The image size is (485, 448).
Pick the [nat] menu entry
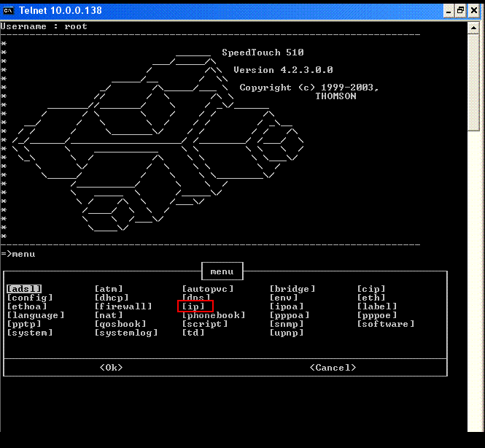pyautogui.click(x=109, y=315)
